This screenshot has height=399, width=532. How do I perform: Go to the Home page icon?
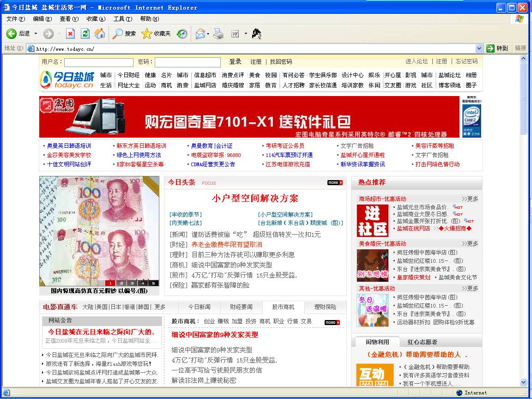[100, 34]
